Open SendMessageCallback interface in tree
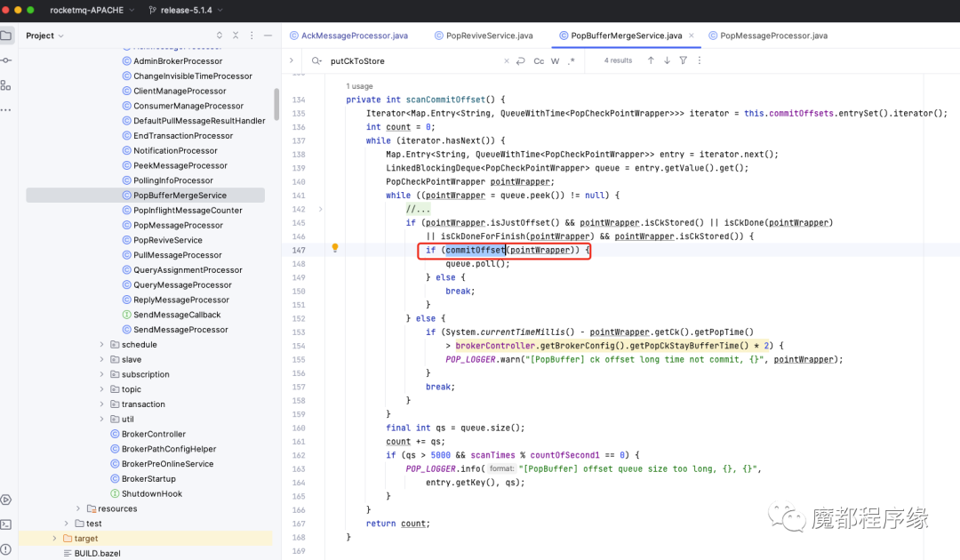 177,315
